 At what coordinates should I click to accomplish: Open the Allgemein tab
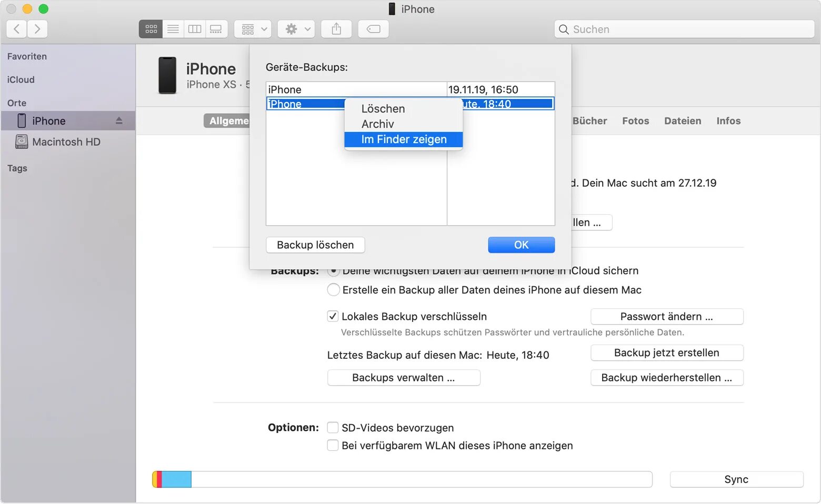(x=228, y=121)
